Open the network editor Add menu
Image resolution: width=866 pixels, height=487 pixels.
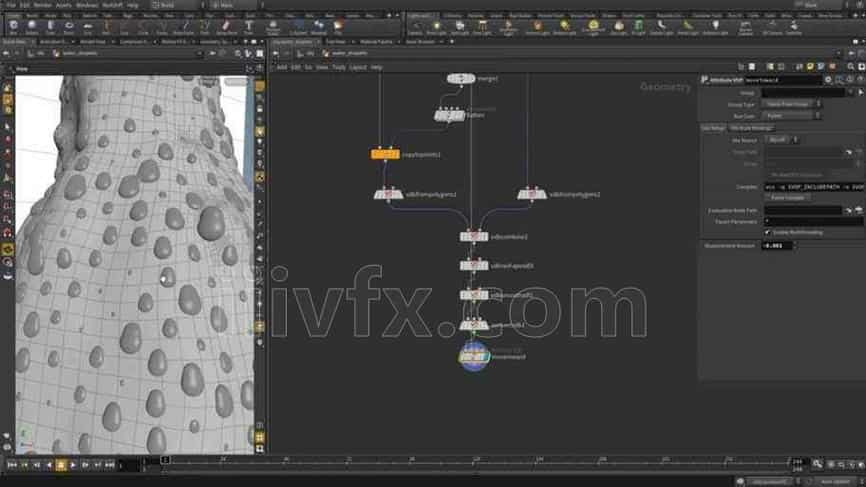[282, 67]
